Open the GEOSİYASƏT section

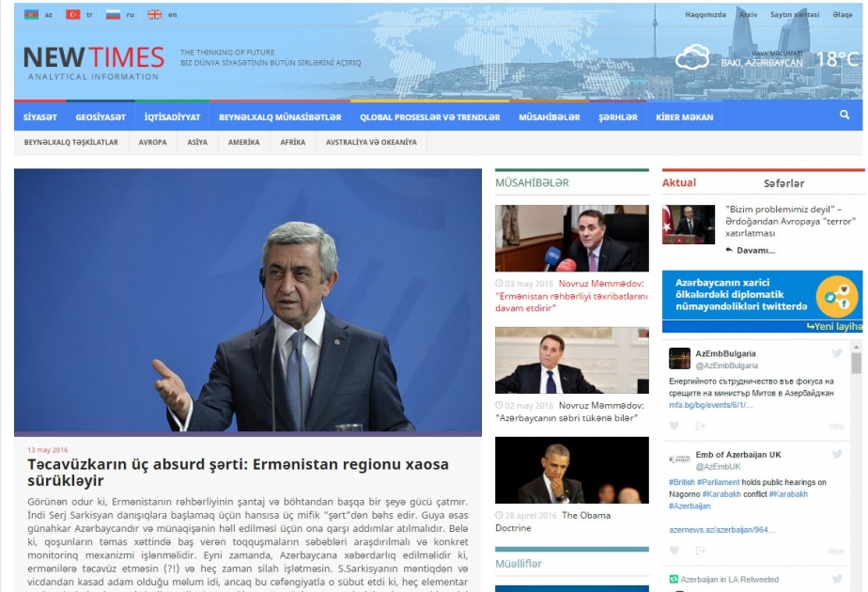(x=101, y=117)
